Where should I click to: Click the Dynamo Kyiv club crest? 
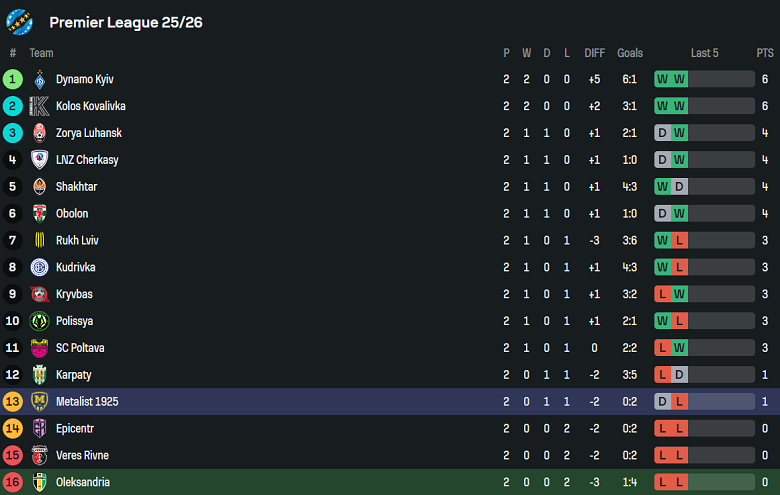click(x=40, y=79)
